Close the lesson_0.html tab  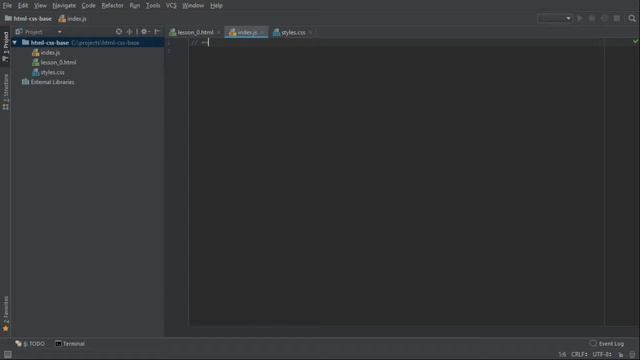tap(219, 32)
